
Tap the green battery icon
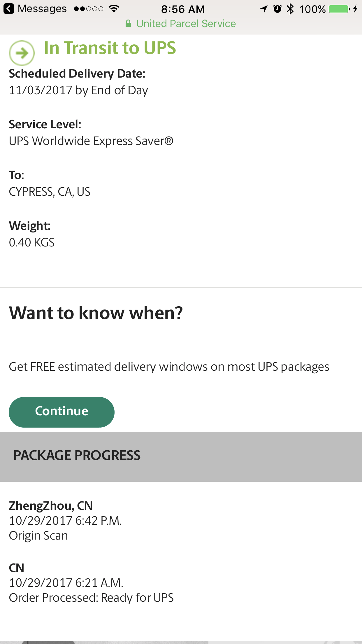339,9
